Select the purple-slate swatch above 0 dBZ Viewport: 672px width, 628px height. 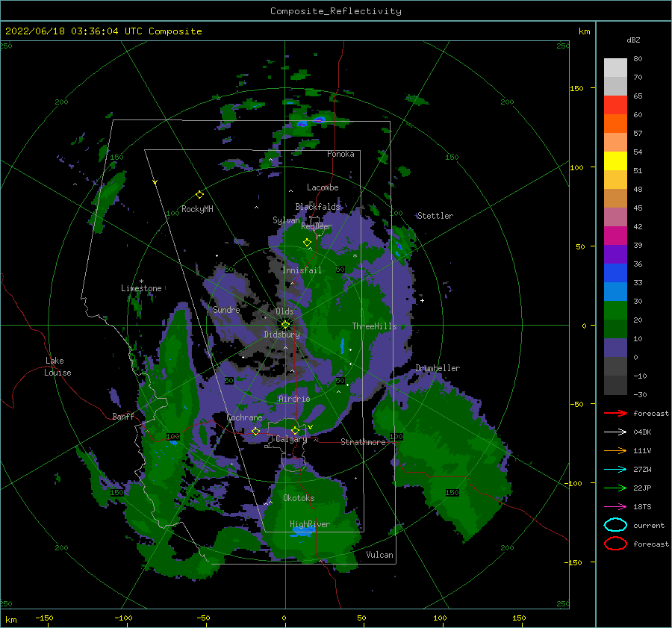pos(615,348)
